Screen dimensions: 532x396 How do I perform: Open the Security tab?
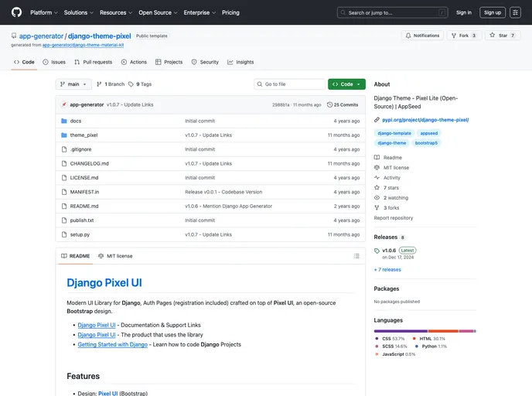tap(205, 62)
